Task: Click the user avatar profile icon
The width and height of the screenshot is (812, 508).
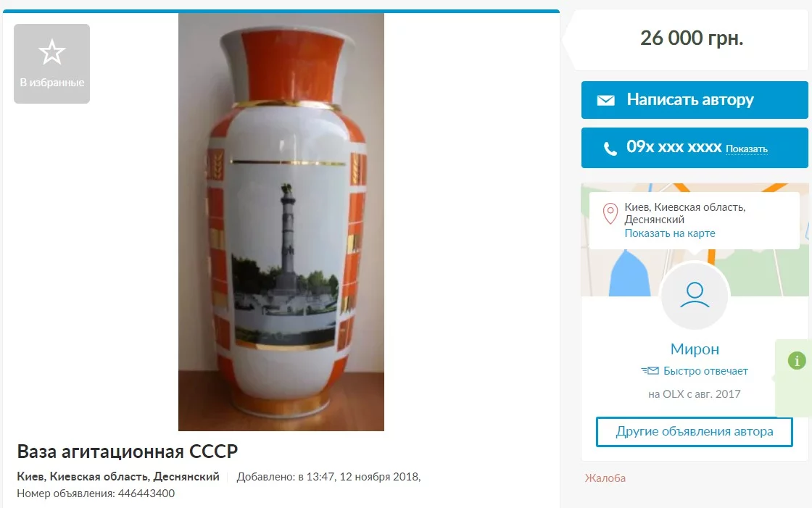Action: tap(695, 295)
